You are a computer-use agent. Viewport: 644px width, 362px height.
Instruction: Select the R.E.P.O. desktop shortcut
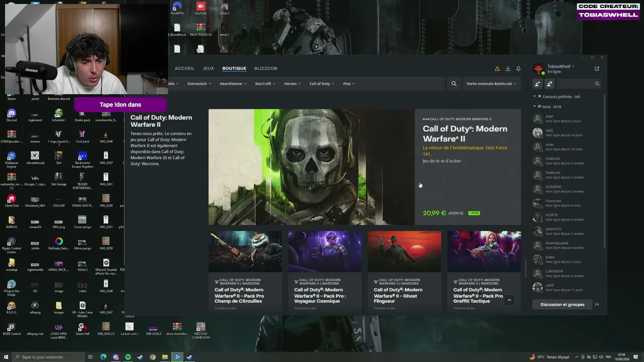click(x=12, y=308)
